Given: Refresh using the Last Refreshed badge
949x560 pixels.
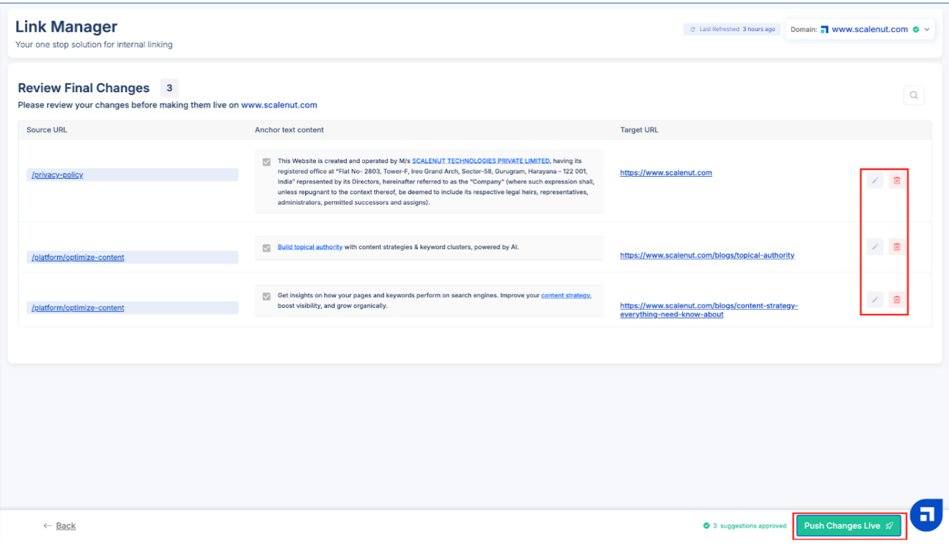Looking at the screenshot, I should point(732,29).
